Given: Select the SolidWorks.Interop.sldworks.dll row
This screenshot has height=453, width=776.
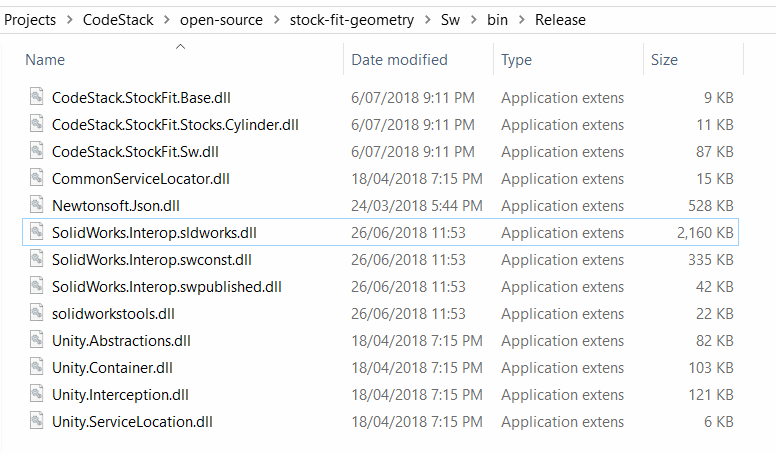Looking at the screenshot, I should (x=380, y=232).
